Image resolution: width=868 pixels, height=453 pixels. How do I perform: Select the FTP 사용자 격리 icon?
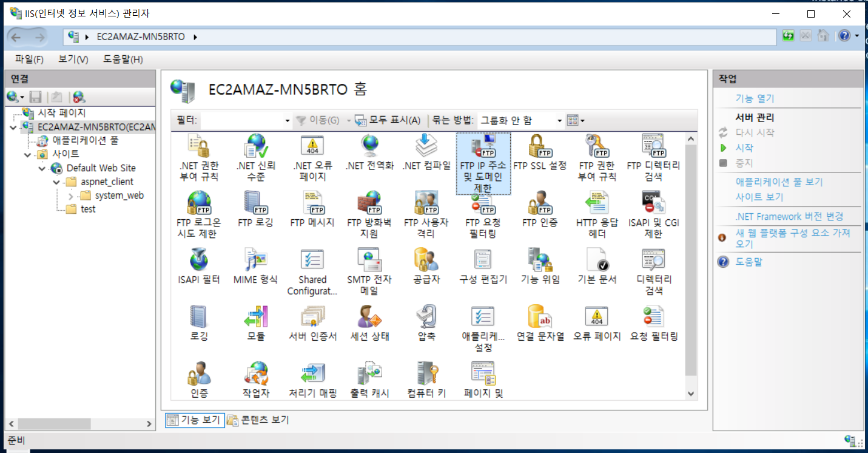point(426,215)
